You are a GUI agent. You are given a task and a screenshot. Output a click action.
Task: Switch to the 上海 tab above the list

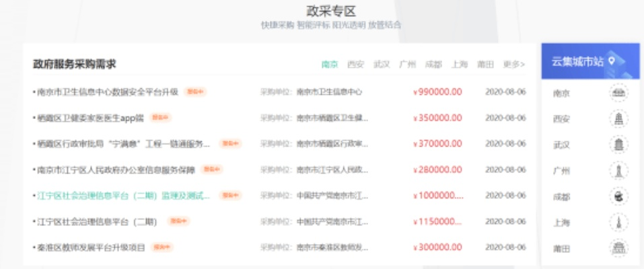coord(460,65)
